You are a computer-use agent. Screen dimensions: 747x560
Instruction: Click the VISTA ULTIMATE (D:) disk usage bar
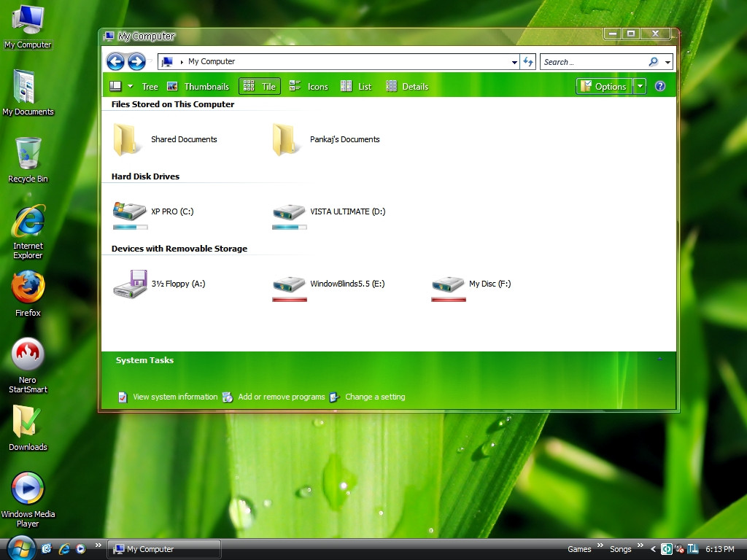(289, 227)
